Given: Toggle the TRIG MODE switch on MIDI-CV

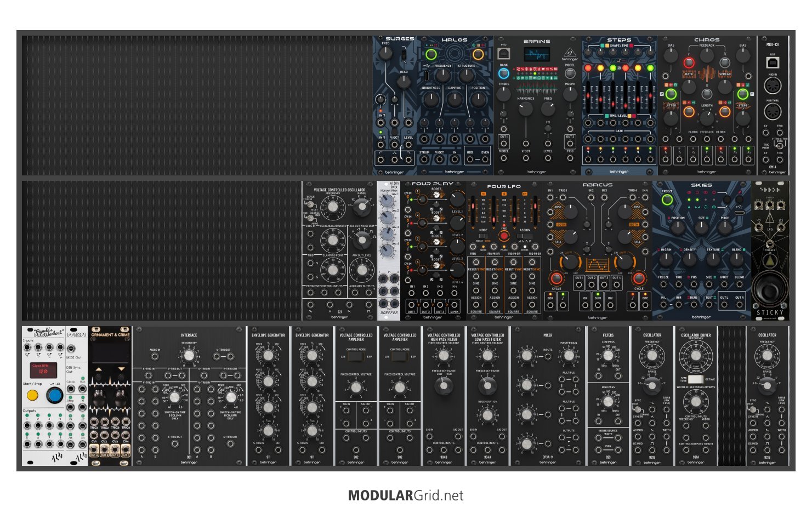Looking at the screenshot, I should (779, 146).
